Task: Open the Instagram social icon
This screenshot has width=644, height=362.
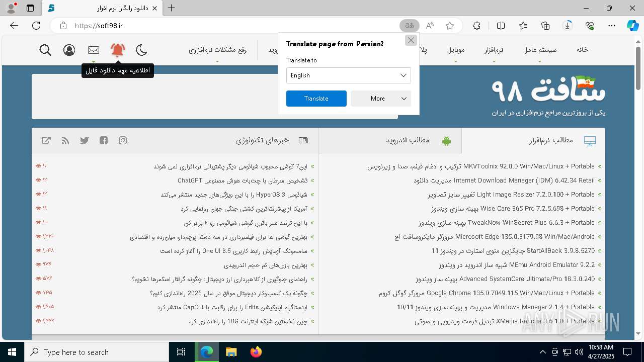Action: (x=123, y=140)
